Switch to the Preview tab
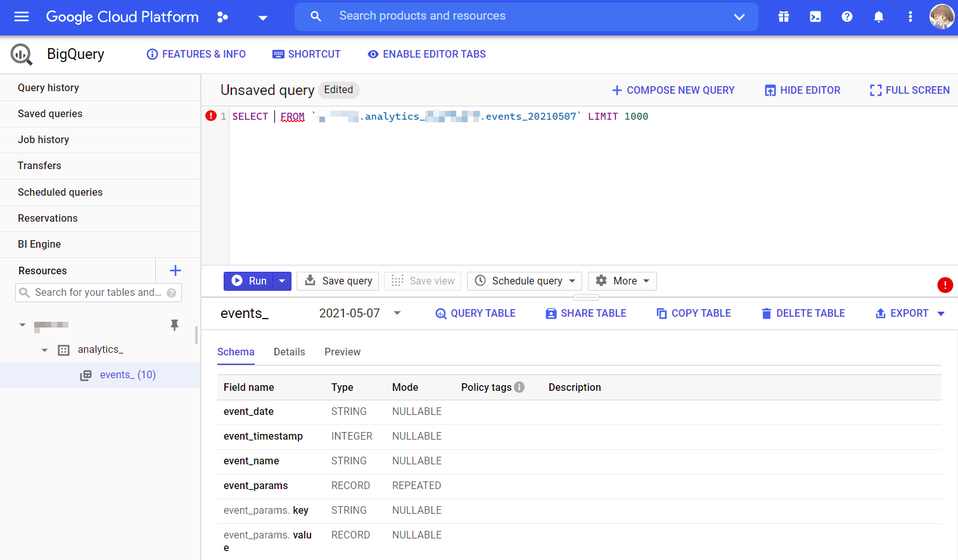 click(x=343, y=352)
